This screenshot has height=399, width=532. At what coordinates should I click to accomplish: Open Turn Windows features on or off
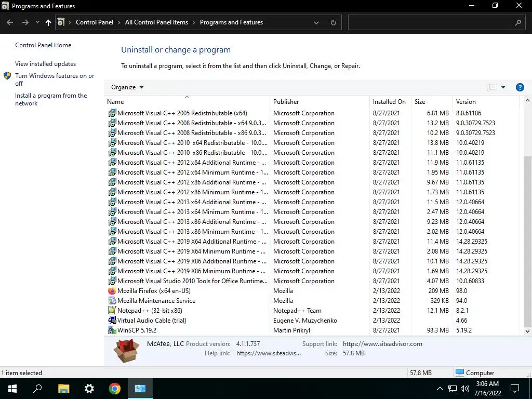click(x=55, y=79)
